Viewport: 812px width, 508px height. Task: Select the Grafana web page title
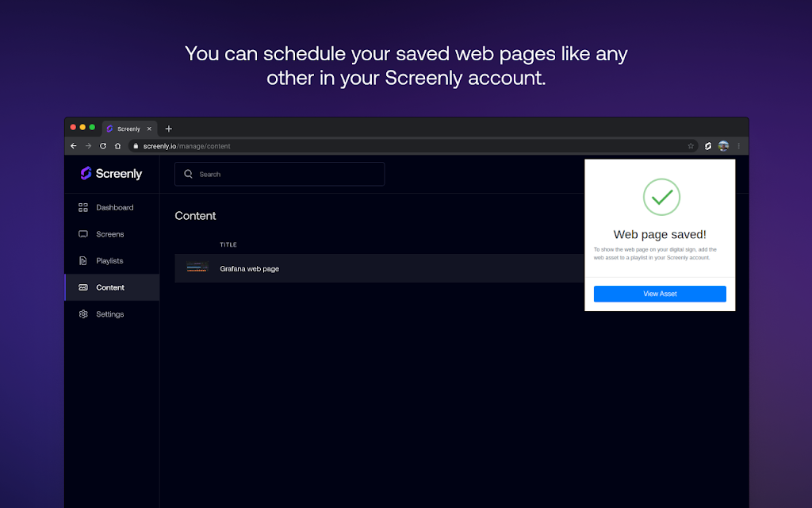click(x=249, y=268)
